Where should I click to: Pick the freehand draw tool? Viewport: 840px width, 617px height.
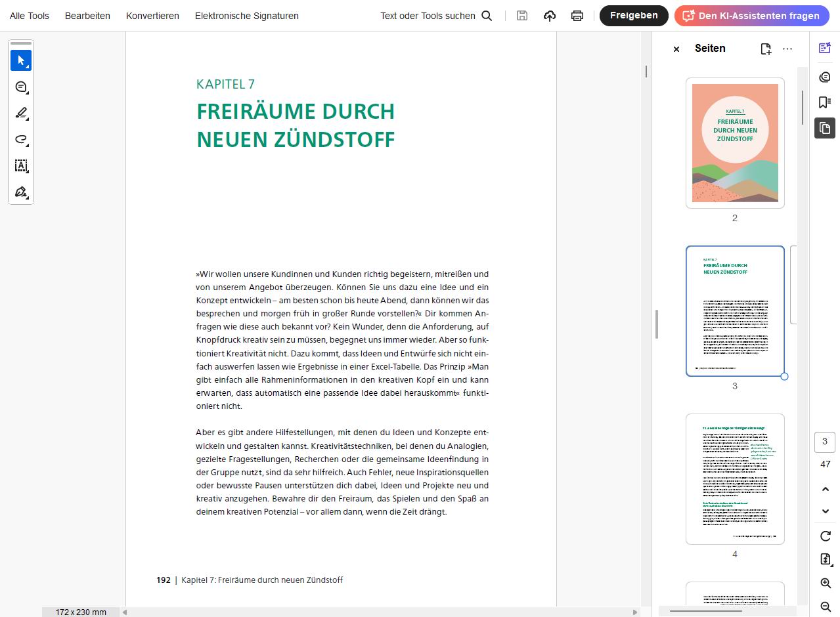point(21,139)
